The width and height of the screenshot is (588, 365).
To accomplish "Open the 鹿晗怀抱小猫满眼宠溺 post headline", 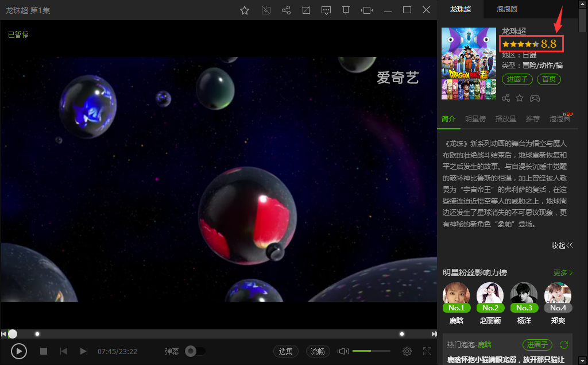I will pos(506,360).
